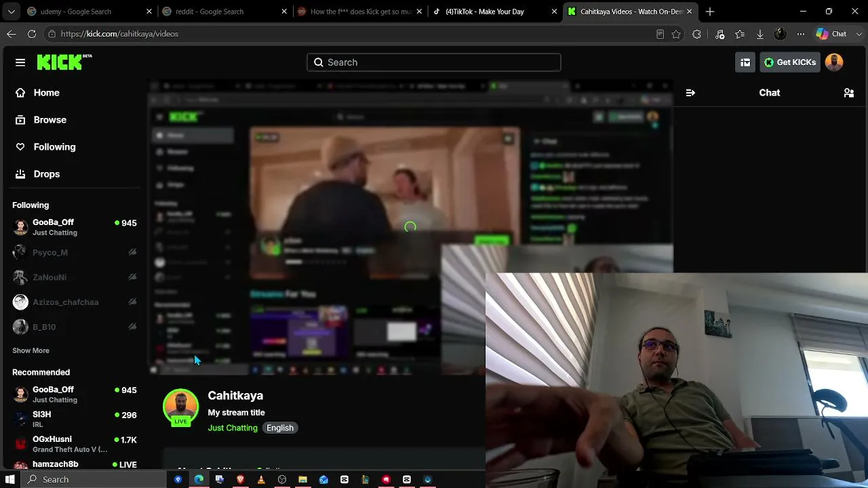Close the TikTok tab

click(x=554, y=12)
